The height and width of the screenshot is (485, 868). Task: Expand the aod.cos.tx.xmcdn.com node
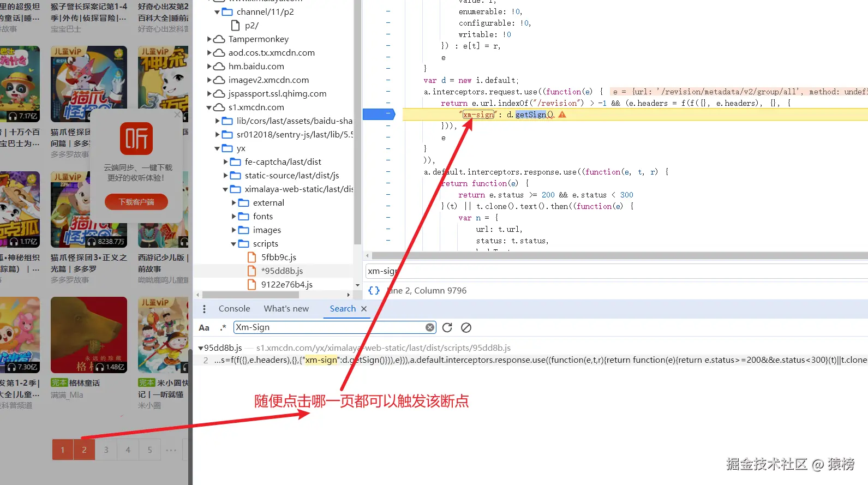pos(209,52)
